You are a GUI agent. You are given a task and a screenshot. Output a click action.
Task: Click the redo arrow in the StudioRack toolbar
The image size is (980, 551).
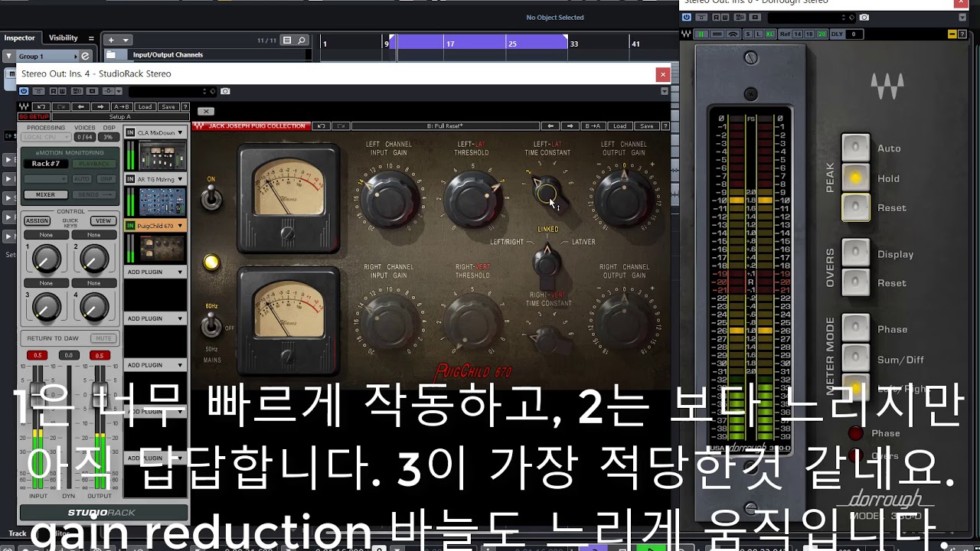[x=61, y=106]
